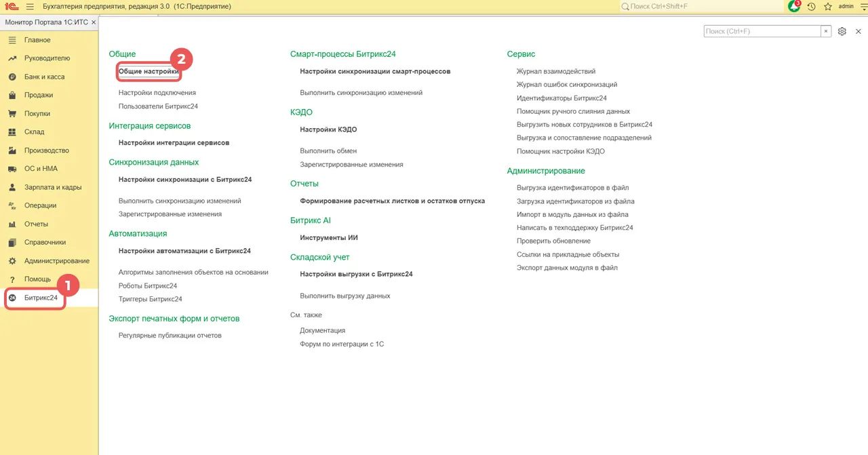This screenshot has height=455, width=868.
Task: Open the Помощь question mark icon
Action: click(12, 279)
